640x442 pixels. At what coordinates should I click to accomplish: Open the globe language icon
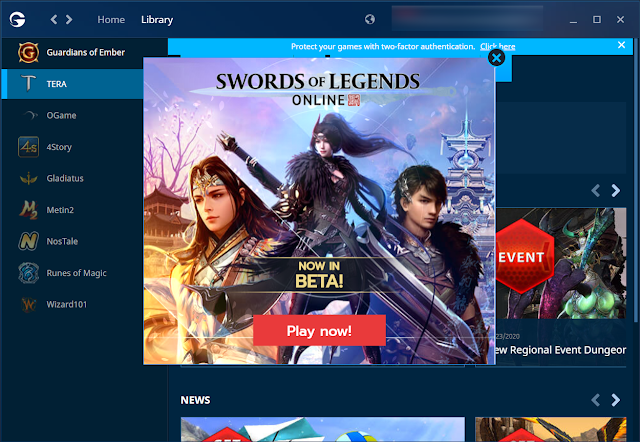371,19
